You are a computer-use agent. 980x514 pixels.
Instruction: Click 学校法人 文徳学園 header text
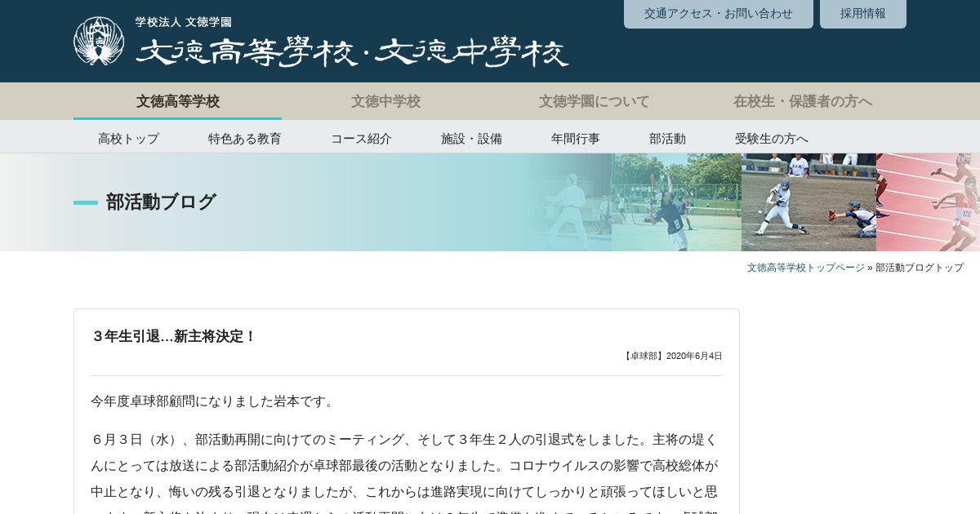click(x=184, y=22)
